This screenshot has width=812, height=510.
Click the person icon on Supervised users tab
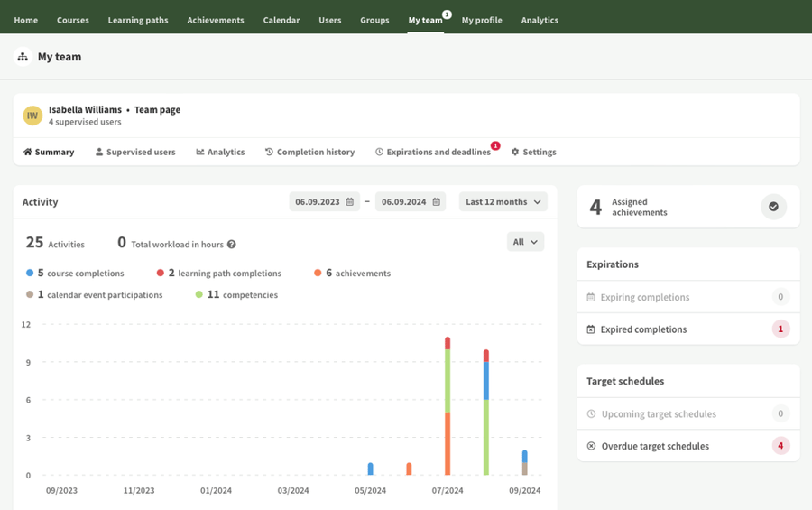click(x=99, y=152)
